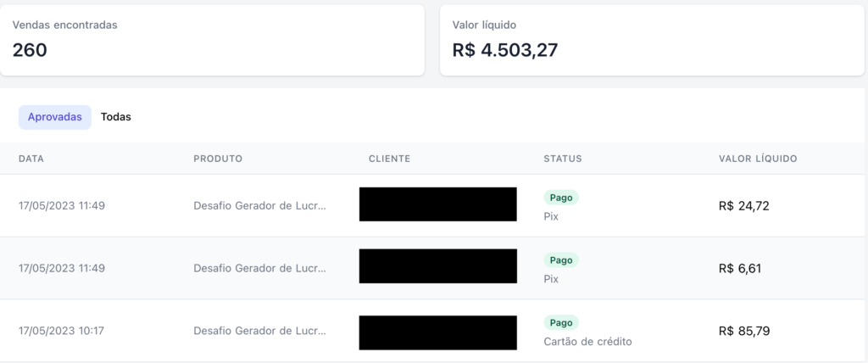Open product name in R$ 85,79 row

(260, 332)
